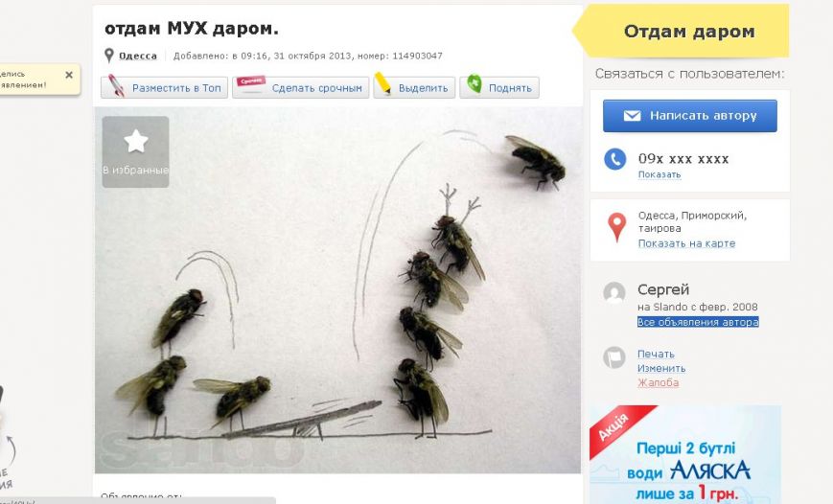Click the Написать автору button
The height and width of the screenshot is (504, 833).
click(689, 116)
